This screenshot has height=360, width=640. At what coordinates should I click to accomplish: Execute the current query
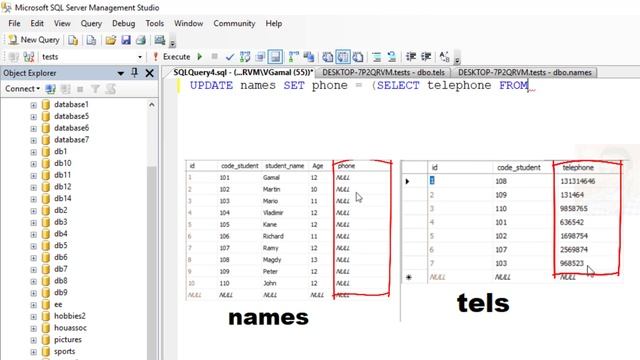[172, 57]
